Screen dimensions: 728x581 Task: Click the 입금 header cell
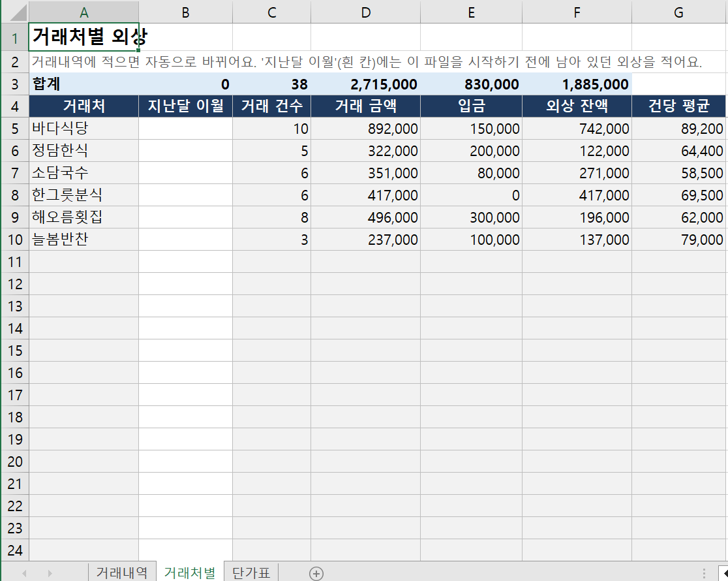tap(471, 106)
